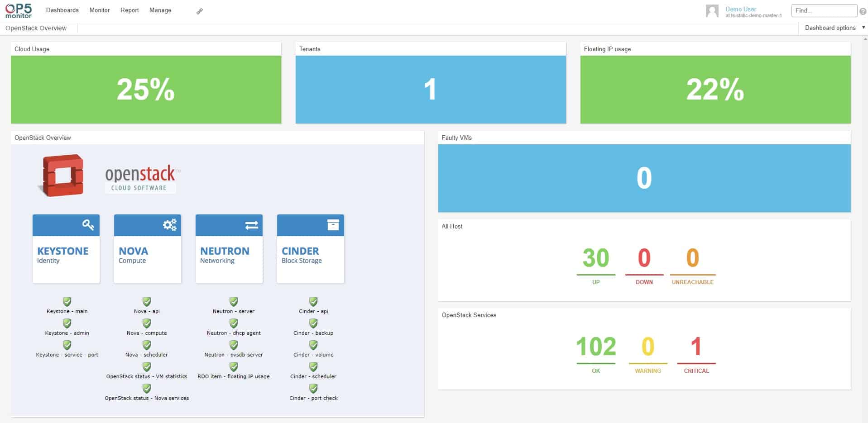
Task: Open the Neutron Networking card
Action: tap(229, 249)
